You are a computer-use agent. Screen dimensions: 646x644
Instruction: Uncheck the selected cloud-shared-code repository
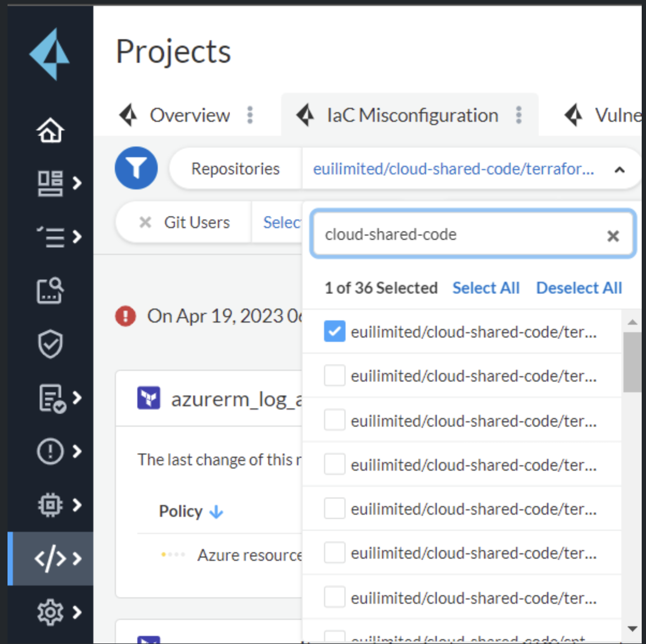pyautogui.click(x=334, y=332)
